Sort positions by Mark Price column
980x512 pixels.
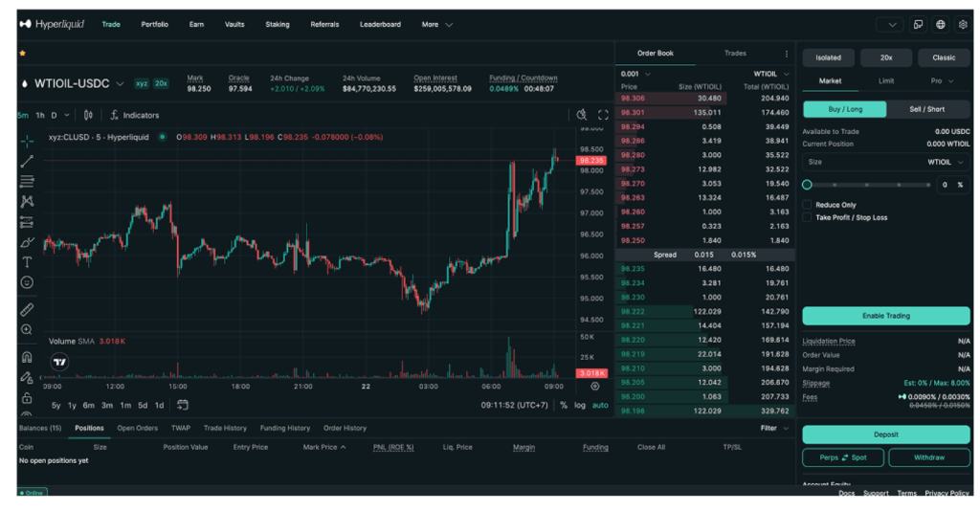pos(323,447)
